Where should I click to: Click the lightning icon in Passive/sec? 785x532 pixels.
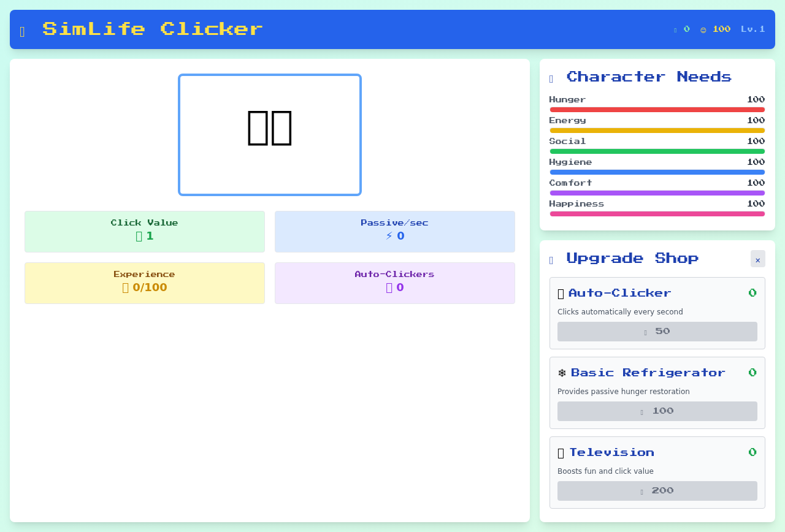(x=389, y=236)
